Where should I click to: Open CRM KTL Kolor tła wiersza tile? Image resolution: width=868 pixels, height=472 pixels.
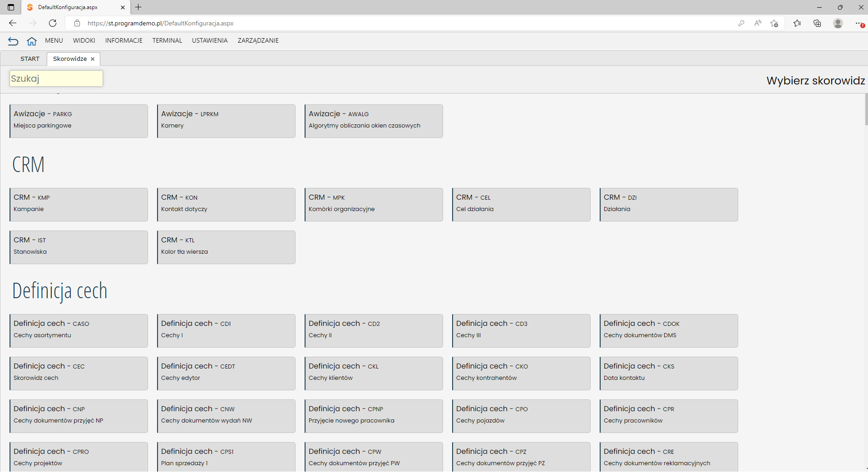(x=226, y=247)
